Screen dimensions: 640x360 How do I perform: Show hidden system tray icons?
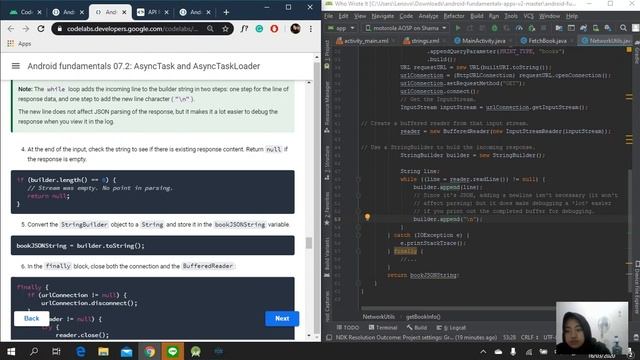pyautogui.click(x=483, y=351)
